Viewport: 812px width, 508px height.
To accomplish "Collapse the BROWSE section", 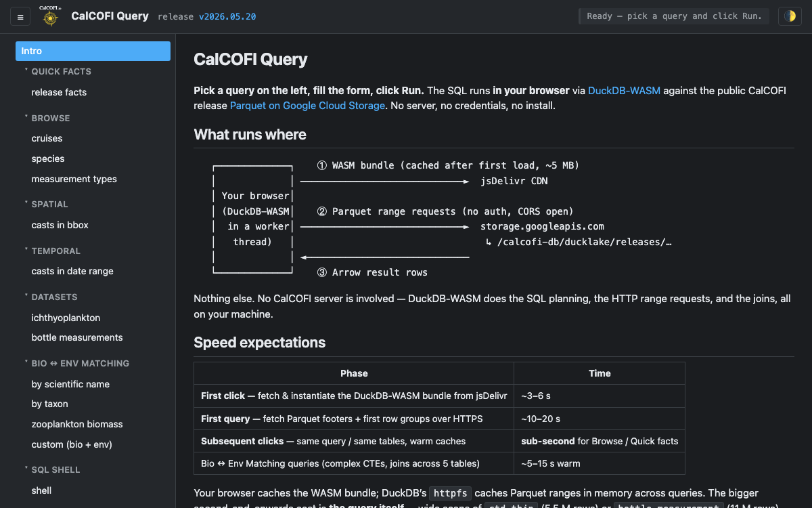I will tap(50, 118).
